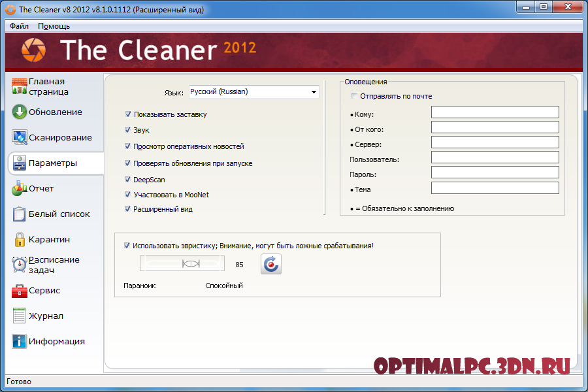Click the blue Информация info icon
The height and width of the screenshot is (392, 588).
click(x=19, y=341)
